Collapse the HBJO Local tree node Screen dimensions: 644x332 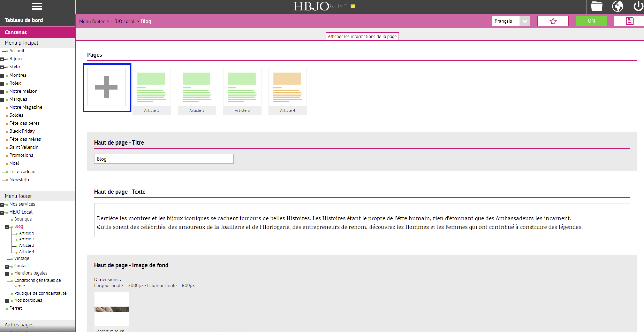[x=2, y=213]
